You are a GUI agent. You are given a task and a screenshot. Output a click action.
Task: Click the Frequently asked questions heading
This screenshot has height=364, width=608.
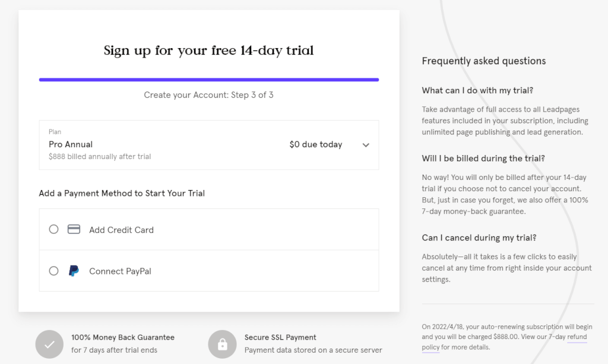pos(483,61)
